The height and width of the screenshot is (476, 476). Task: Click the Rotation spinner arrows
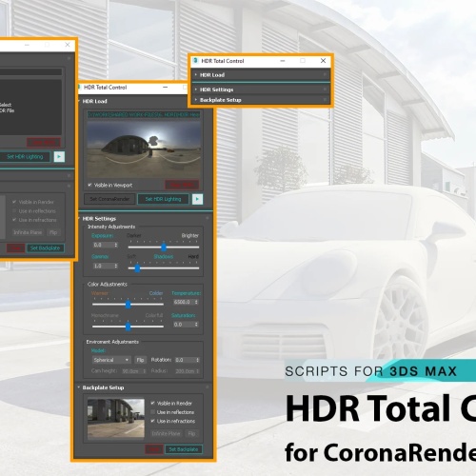point(198,360)
